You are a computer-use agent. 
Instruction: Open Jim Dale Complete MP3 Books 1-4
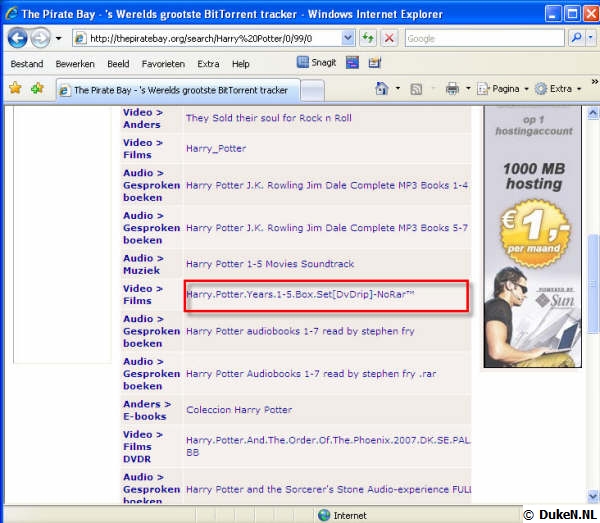(327, 185)
